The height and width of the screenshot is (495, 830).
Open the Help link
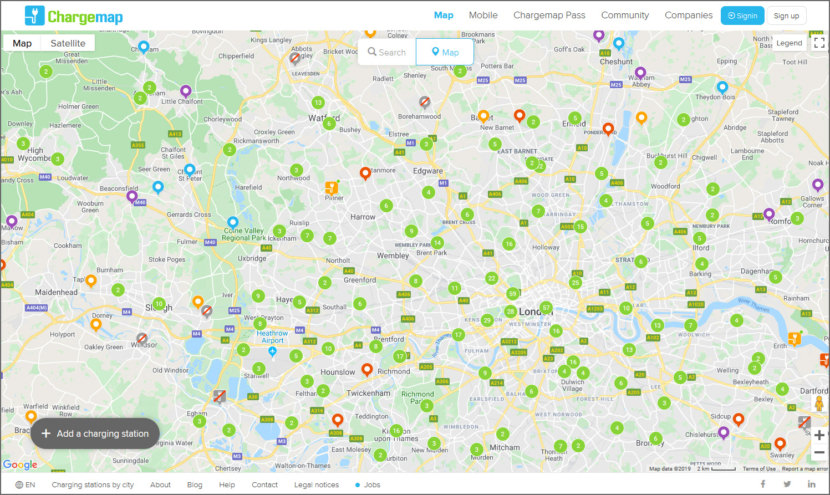[227, 484]
